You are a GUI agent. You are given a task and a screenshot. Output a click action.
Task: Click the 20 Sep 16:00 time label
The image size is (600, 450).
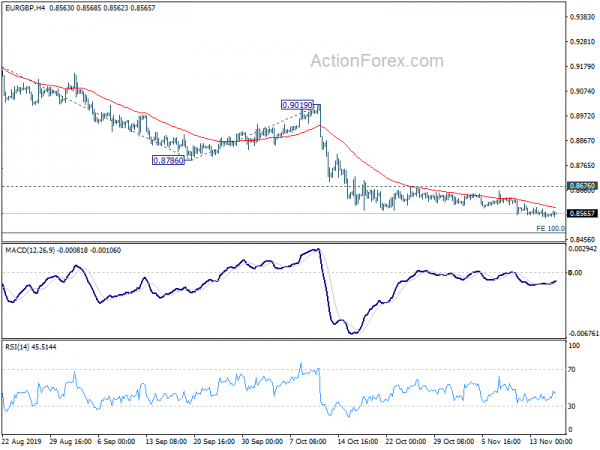point(214,441)
